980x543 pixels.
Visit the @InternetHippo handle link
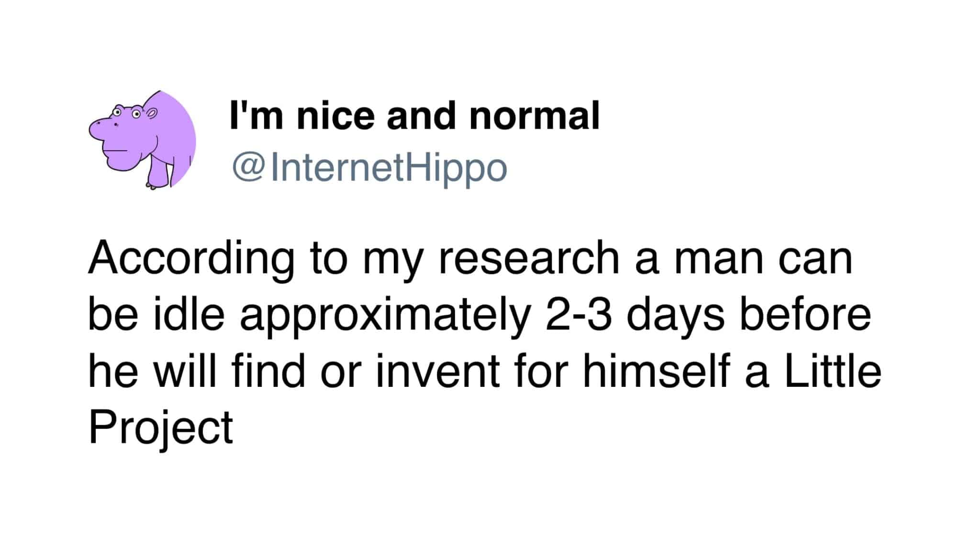coord(369,169)
